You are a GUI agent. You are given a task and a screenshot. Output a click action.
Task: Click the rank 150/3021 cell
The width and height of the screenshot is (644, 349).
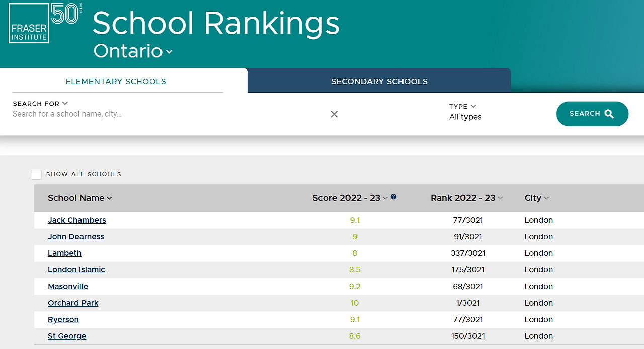(468, 336)
